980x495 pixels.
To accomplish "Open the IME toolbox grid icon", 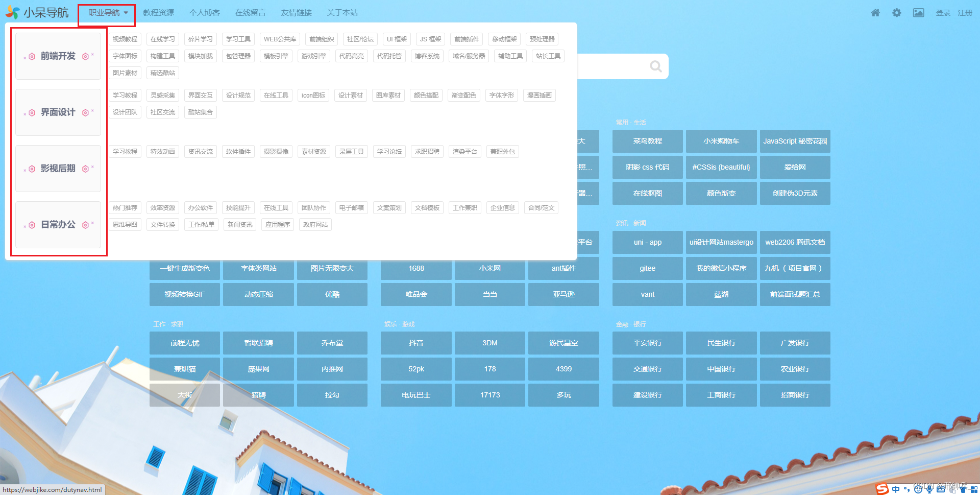I will [974, 489].
